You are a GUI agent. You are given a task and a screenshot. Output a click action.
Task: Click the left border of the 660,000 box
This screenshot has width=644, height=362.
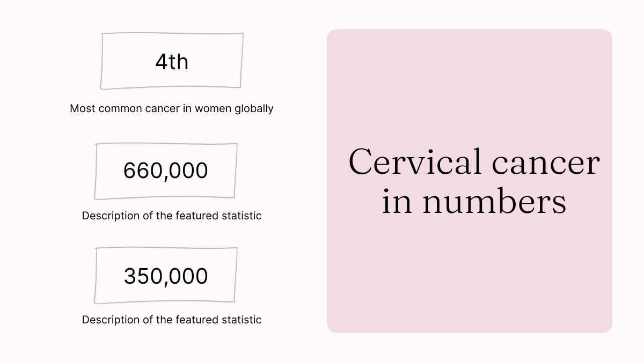pyautogui.click(x=96, y=172)
